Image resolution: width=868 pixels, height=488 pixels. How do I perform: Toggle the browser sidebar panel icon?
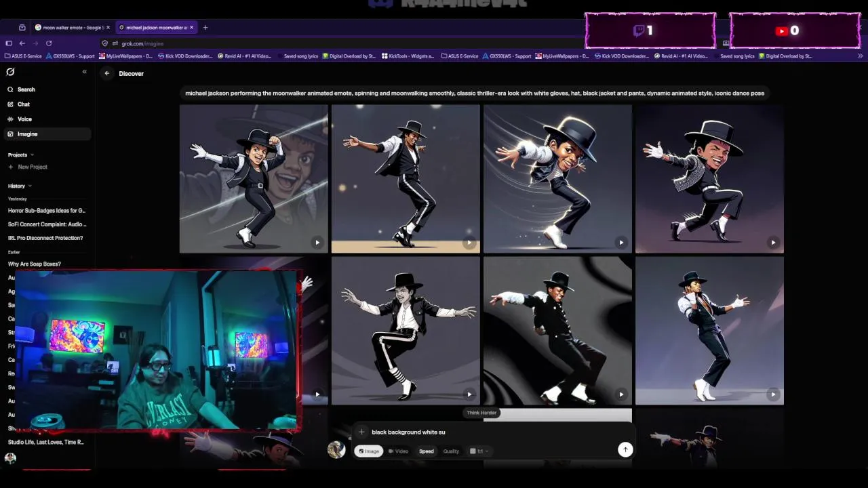pos(9,43)
